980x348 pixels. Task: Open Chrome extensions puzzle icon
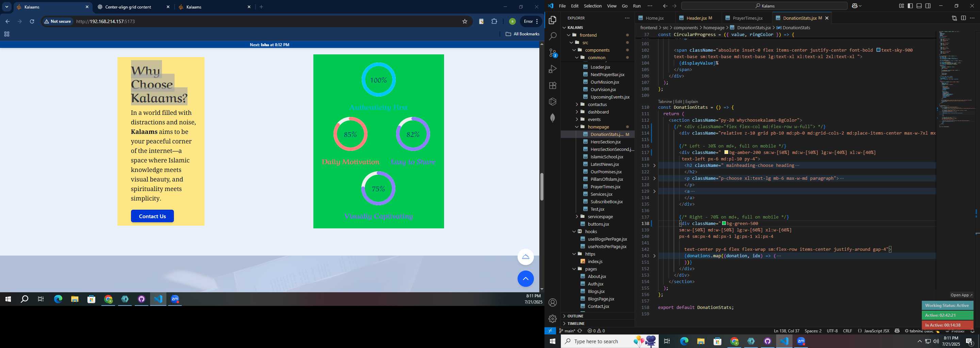click(x=494, y=22)
